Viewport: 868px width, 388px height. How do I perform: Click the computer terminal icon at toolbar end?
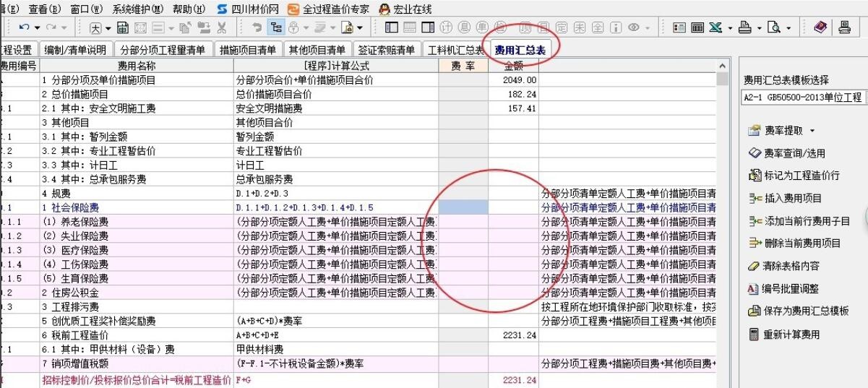(844, 27)
